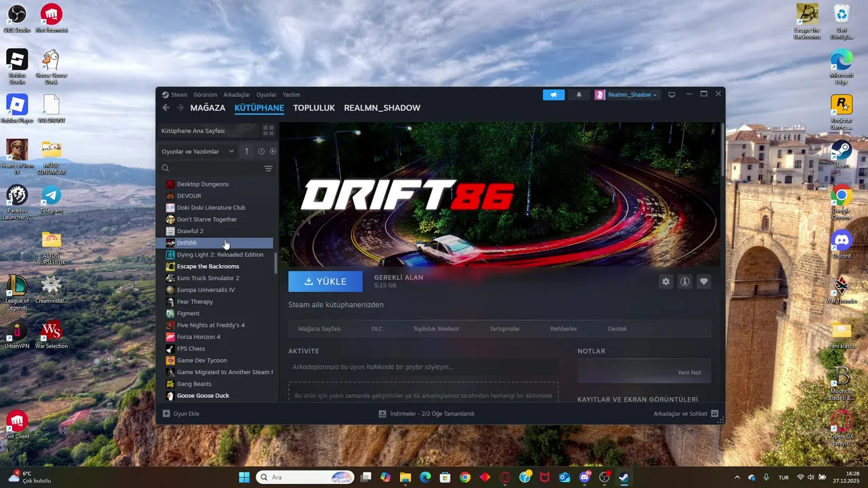Open Realmn_Shadow account dropdown

click(627, 95)
